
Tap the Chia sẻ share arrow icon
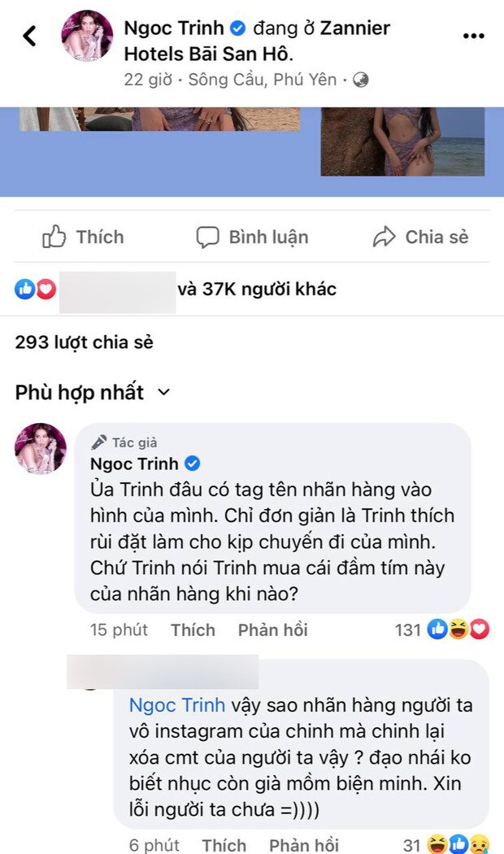tap(384, 237)
